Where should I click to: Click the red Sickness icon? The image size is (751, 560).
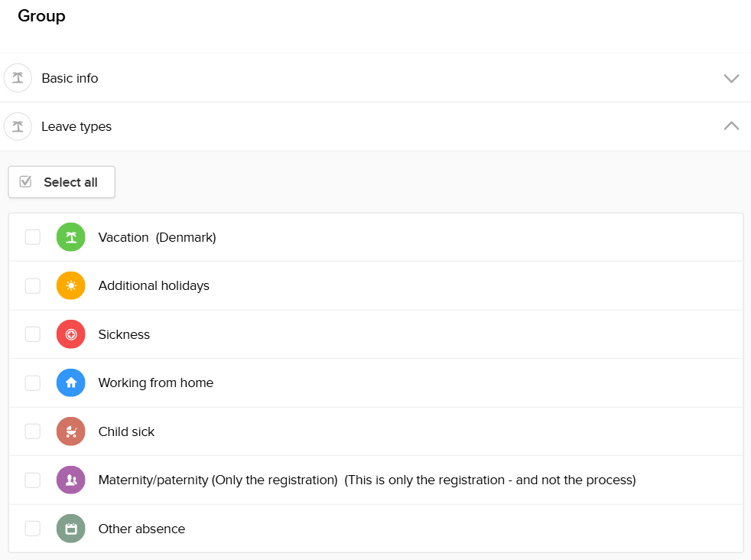[x=71, y=334]
